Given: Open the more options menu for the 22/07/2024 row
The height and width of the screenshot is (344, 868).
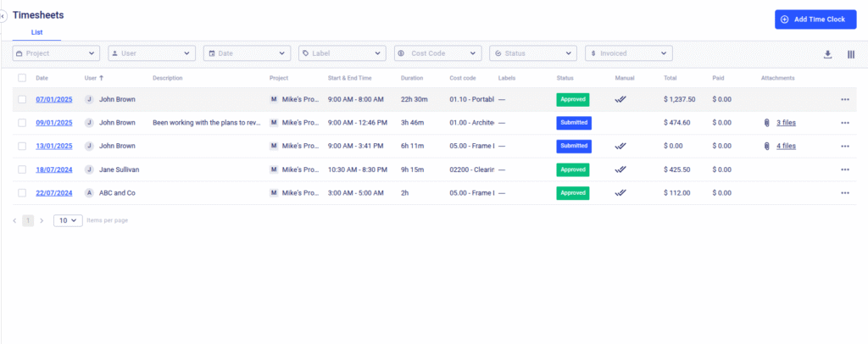Looking at the screenshot, I should 845,193.
